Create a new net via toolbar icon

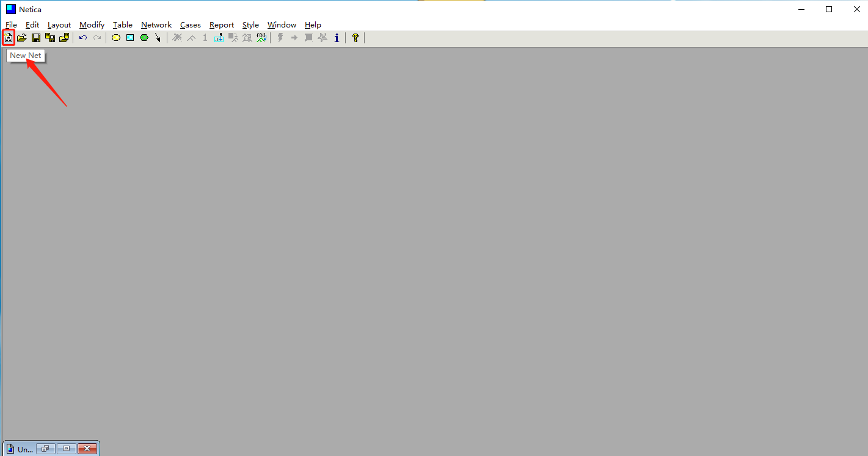(9, 38)
